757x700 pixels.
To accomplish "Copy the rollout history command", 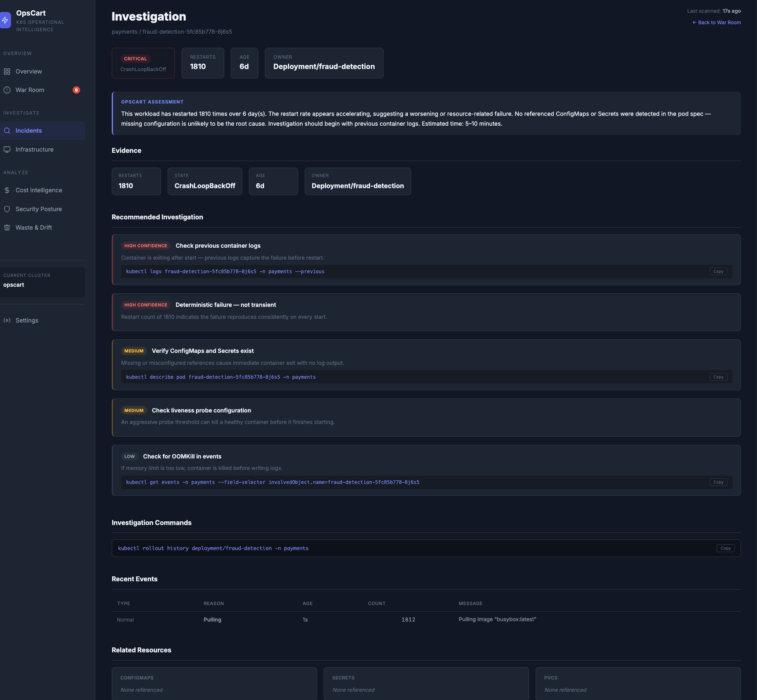I will pos(726,548).
